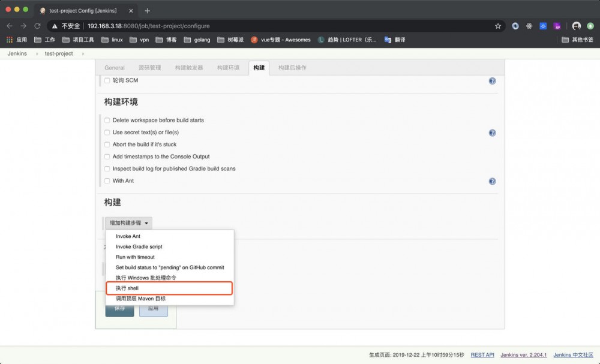Viewport: 600px width, 364px height.
Task: Check Delete workspace before build starts
Action: (107, 120)
